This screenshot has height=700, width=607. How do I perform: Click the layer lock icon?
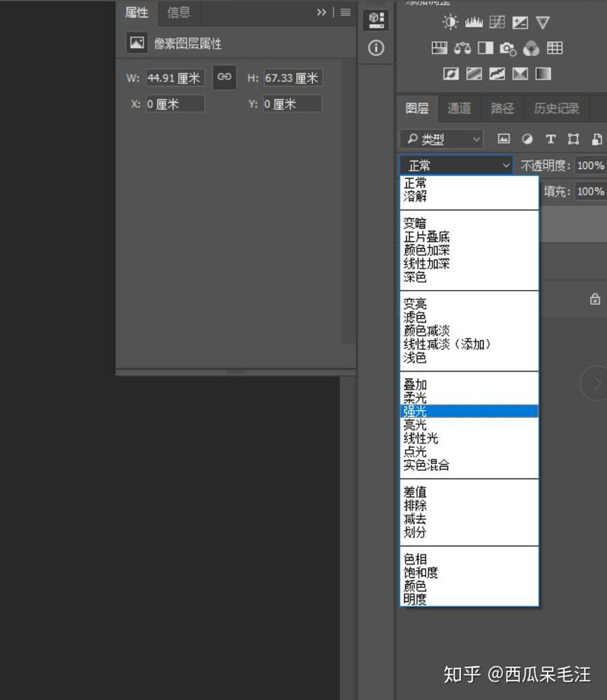coord(595,299)
